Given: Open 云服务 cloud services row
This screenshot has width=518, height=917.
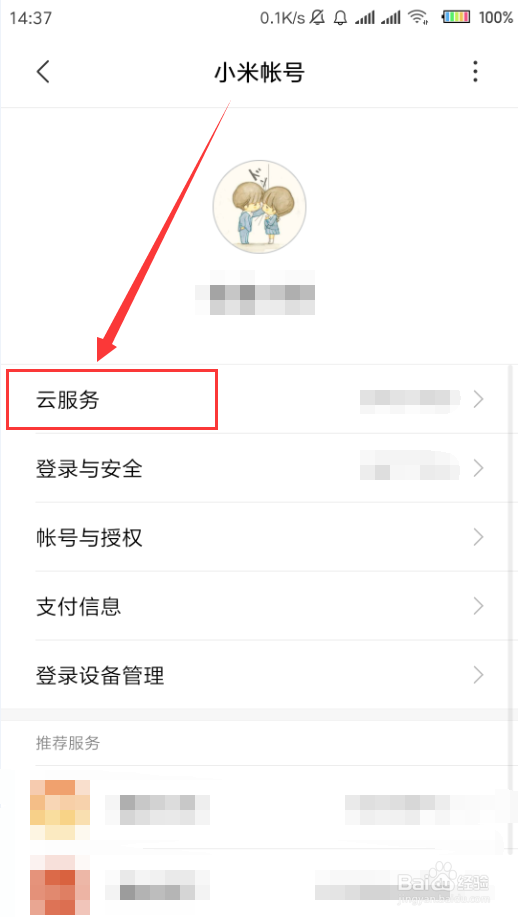Looking at the screenshot, I should [x=259, y=399].
